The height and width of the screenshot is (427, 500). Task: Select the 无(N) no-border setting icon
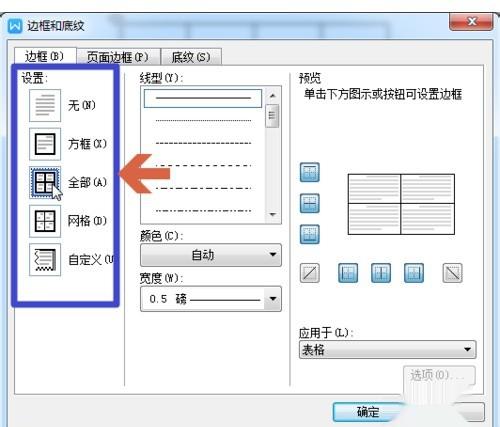(45, 105)
